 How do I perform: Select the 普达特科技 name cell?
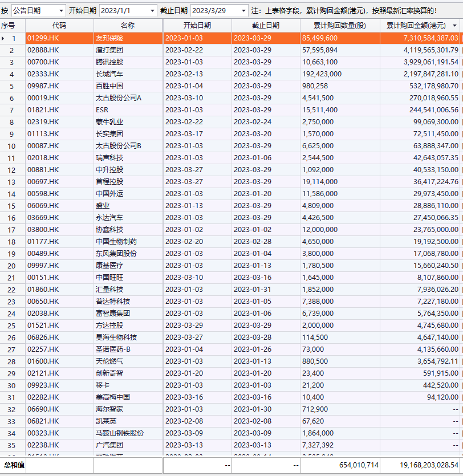128,302
